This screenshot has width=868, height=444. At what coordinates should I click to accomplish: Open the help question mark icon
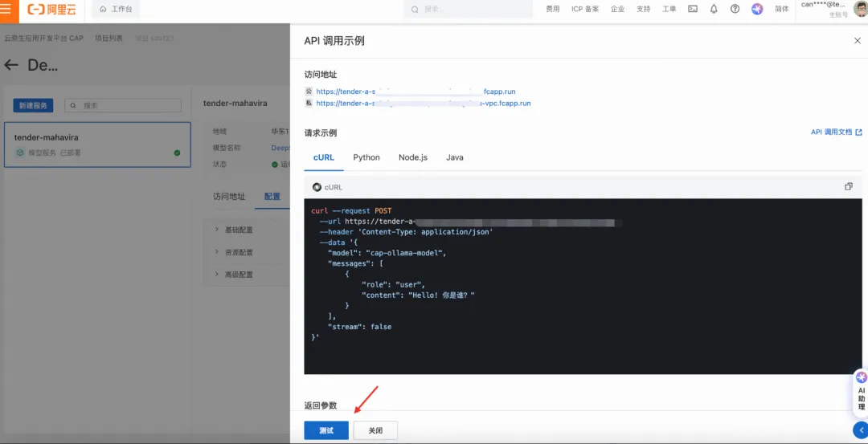point(735,9)
